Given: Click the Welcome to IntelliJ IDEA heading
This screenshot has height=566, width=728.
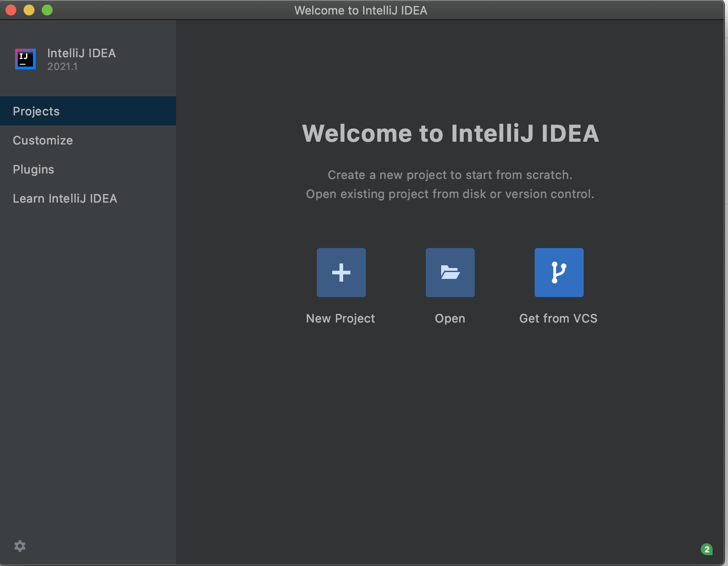Looking at the screenshot, I should pyautogui.click(x=450, y=133).
